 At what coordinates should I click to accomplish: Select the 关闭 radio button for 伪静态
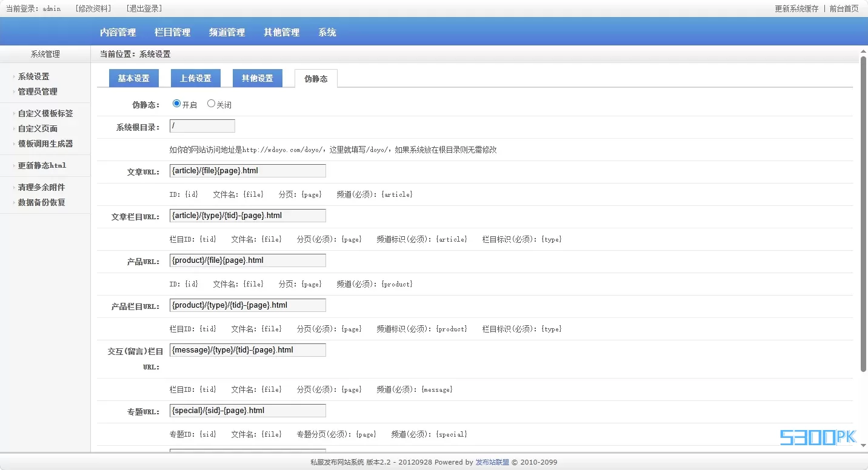[x=211, y=104]
